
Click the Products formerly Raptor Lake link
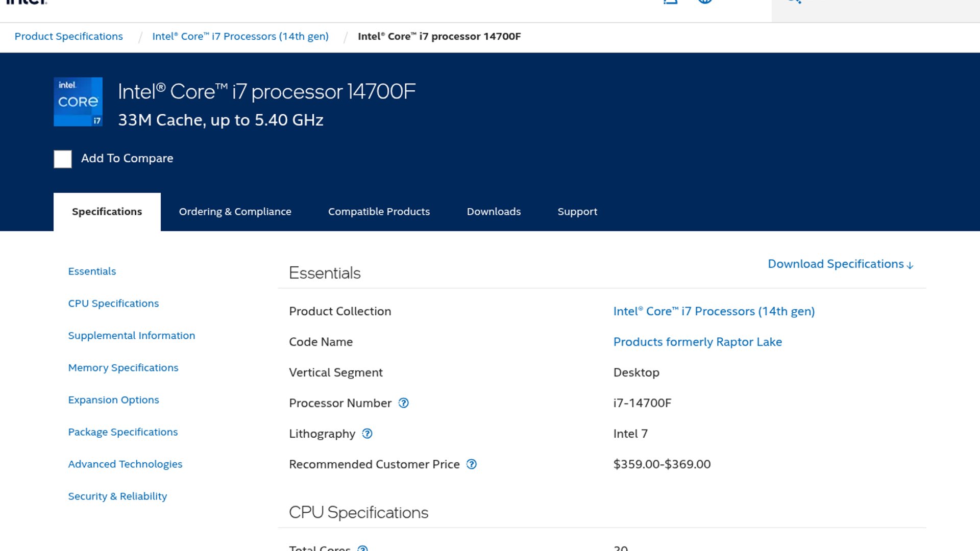pyautogui.click(x=697, y=342)
